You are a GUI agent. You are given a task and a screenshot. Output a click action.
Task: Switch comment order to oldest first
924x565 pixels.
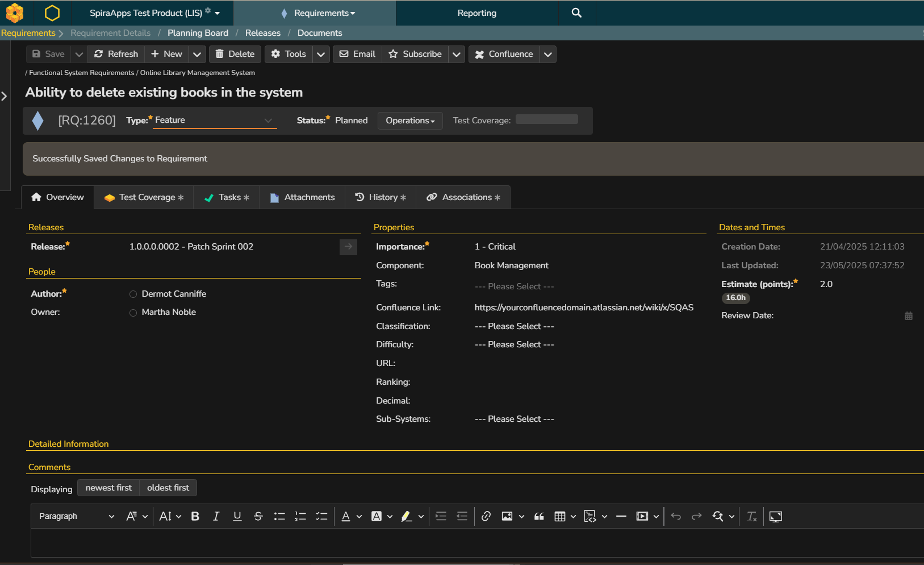point(168,488)
